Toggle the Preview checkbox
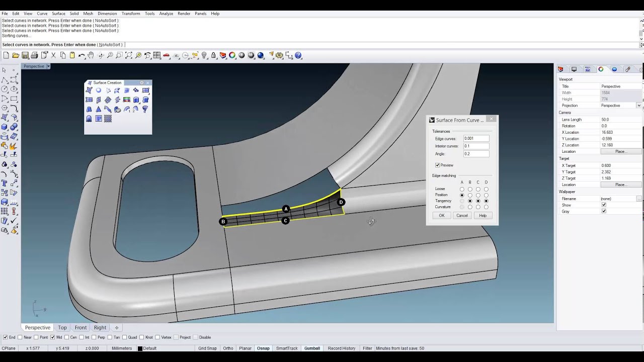Image resolution: width=644 pixels, height=362 pixels. [438, 165]
